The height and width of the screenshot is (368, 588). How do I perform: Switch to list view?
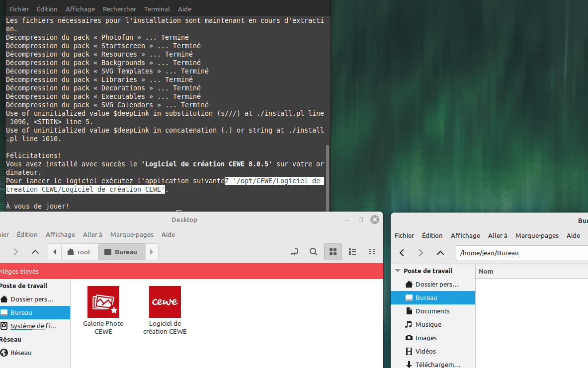tap(352, 252)
